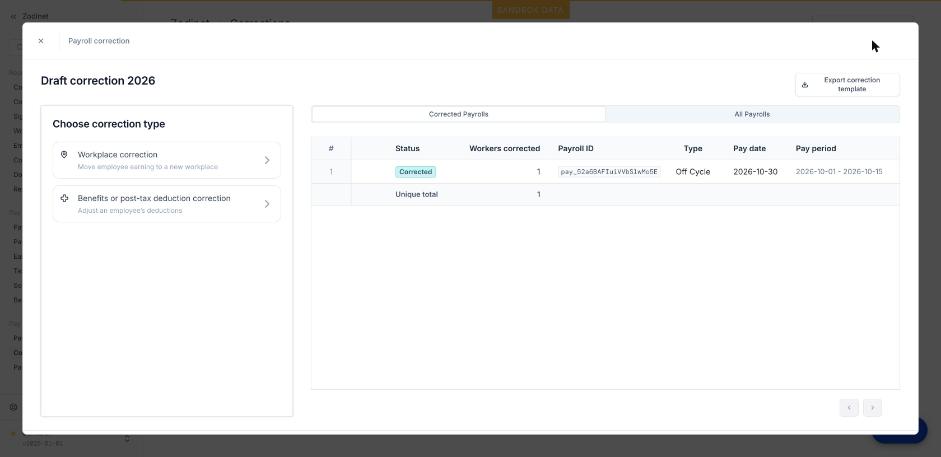The image size is (941, 457).
Task: Click the Workers corrected column header
Action: (505, 148)
